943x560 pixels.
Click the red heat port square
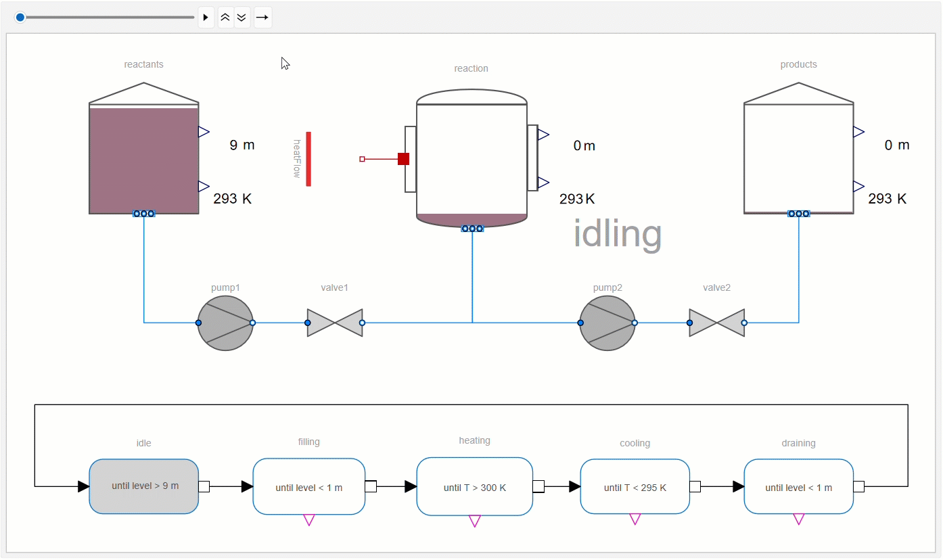click(403, 159)
